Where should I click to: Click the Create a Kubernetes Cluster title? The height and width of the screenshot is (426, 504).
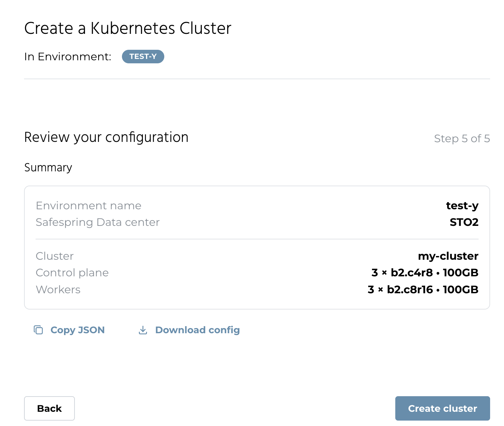point(128,28)
